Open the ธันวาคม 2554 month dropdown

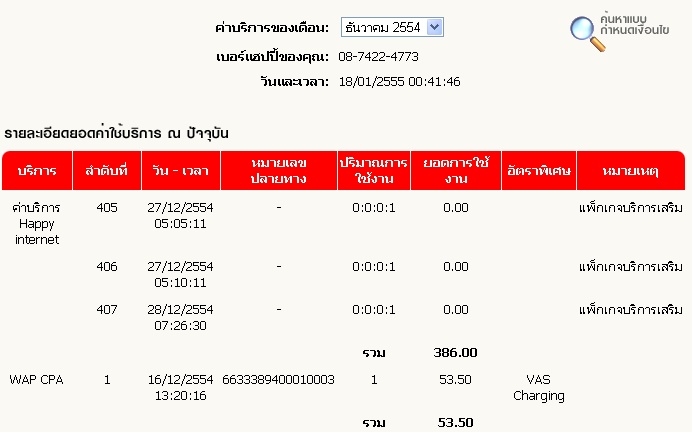[392, 27]
